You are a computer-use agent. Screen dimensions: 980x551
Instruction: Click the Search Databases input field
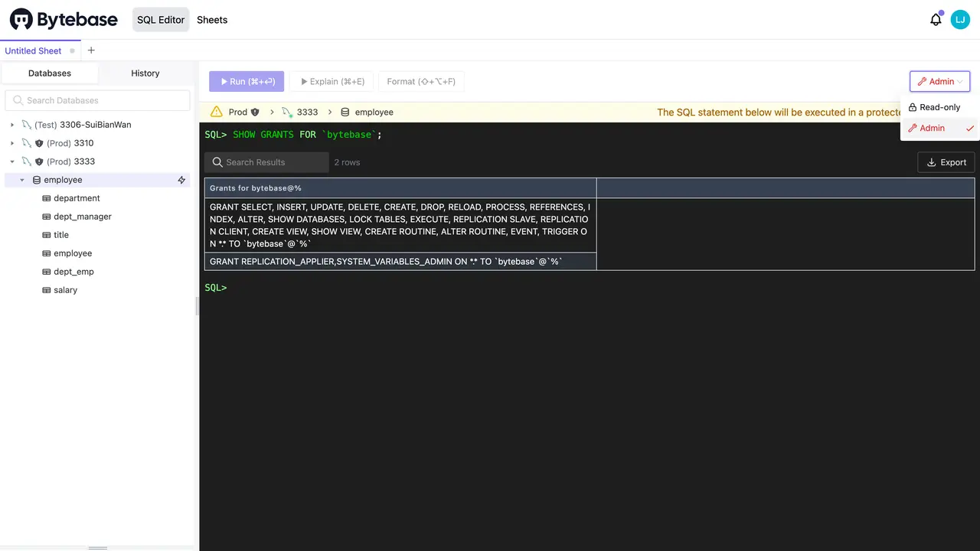pos(97,100)
